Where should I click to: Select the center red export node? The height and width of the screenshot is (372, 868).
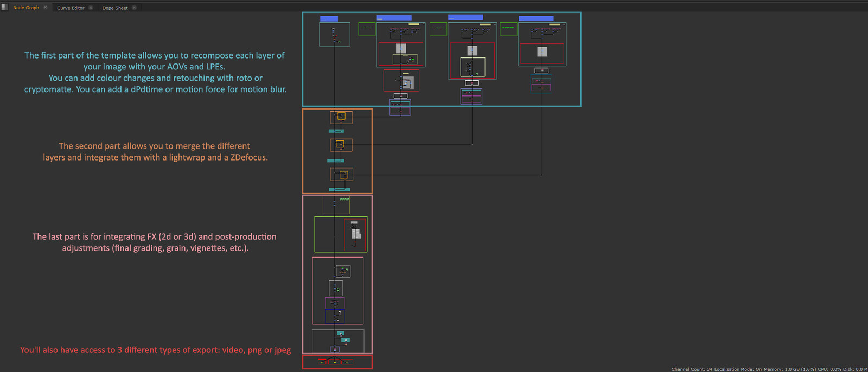(335, 362)
